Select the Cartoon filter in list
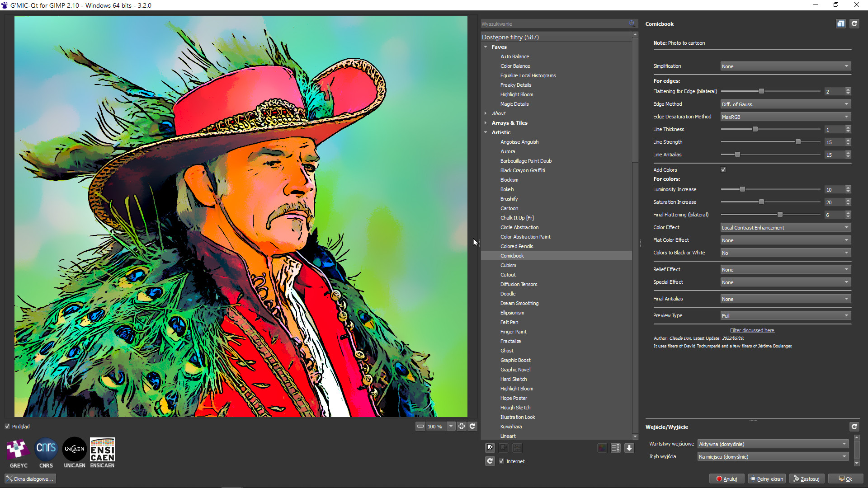This screenshot has height=488, width=868. click(509, 208)
